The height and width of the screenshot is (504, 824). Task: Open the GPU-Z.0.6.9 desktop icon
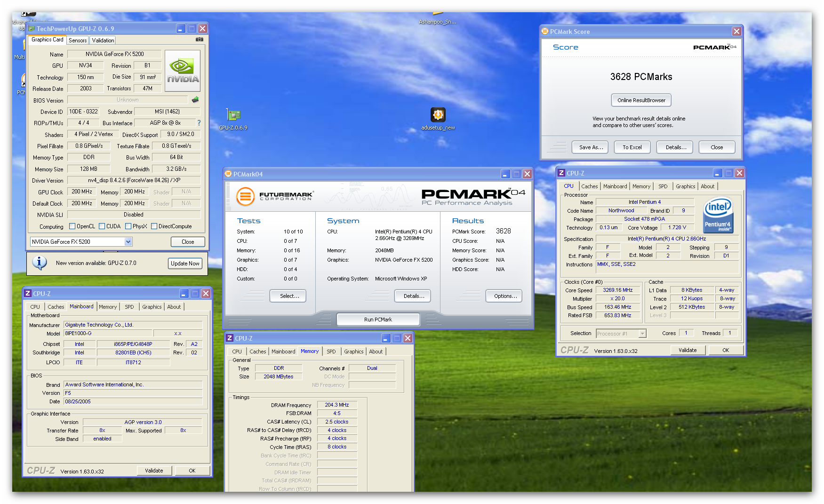click(x=233, y=119)
